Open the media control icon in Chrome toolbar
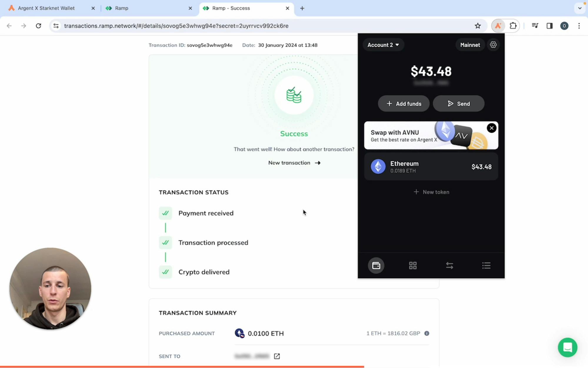588x368 pixels. pyautogui.click(x=535, y=26)
